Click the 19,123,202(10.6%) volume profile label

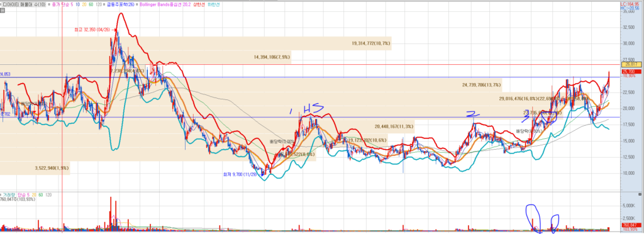coord(367,140)
